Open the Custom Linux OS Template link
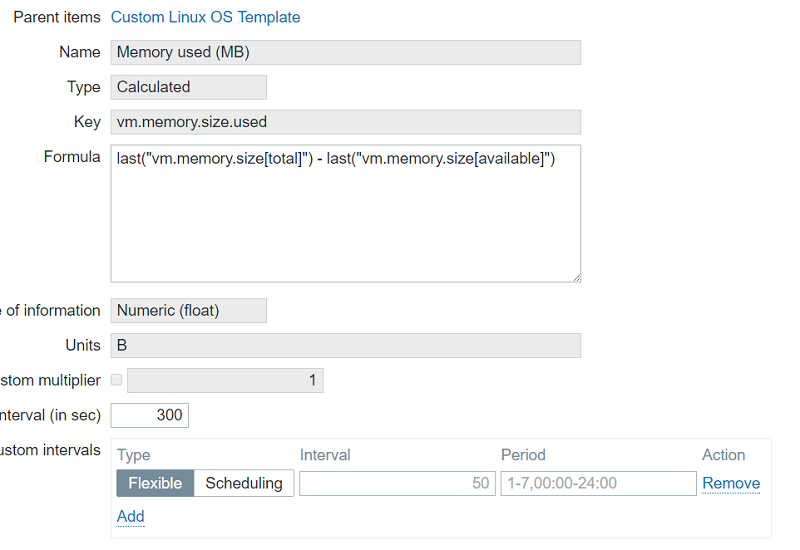Screen dimensions: 800x550 [205, 17]
